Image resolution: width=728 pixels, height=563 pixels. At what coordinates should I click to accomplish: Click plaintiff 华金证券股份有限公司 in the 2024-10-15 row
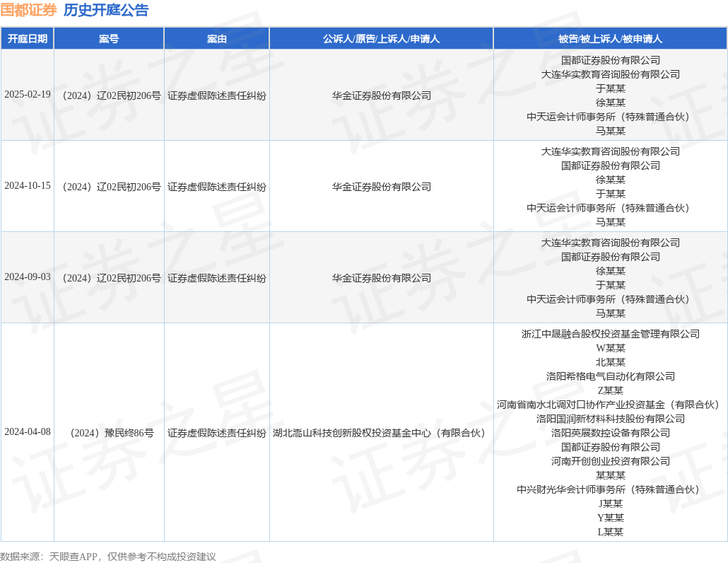point(381,187)
